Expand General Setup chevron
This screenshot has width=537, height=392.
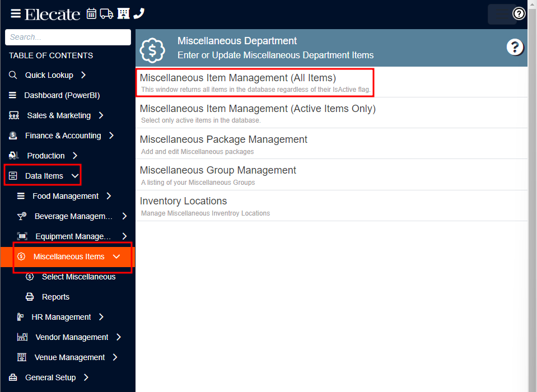pyautogui.click(x=86, y=377)
